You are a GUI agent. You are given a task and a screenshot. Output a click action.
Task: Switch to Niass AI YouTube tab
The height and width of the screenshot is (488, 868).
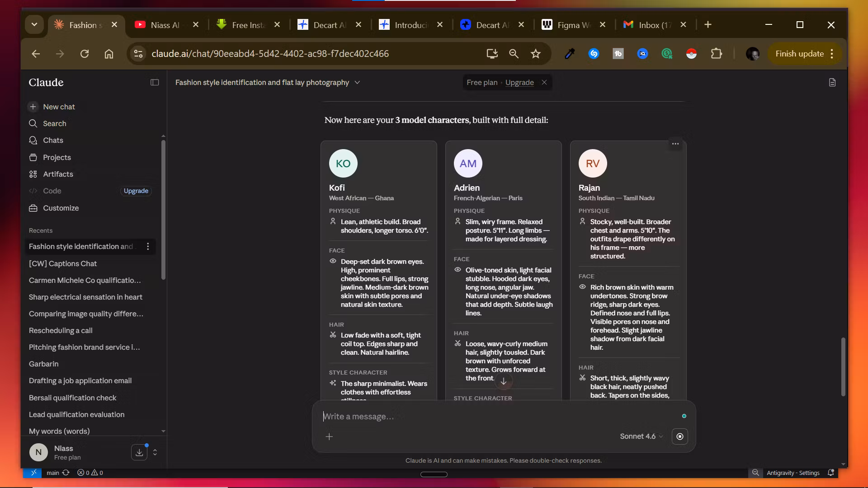point(165,25)
